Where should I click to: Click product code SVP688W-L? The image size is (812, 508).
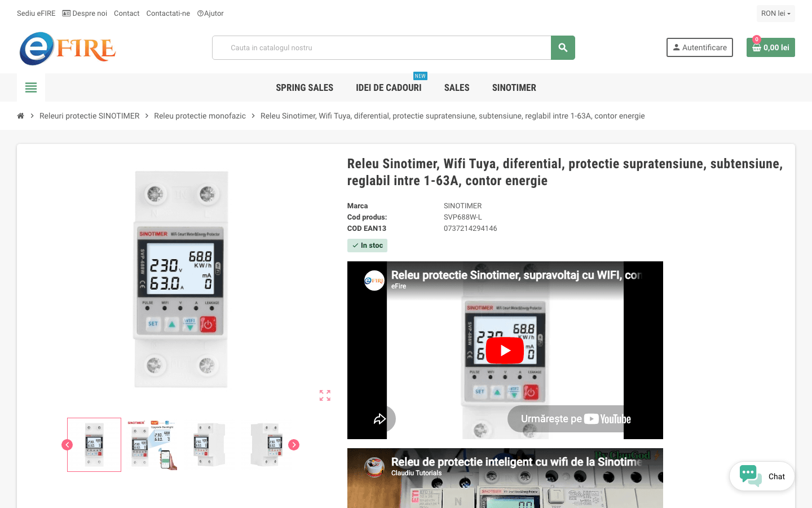click(x=462, y=217)
